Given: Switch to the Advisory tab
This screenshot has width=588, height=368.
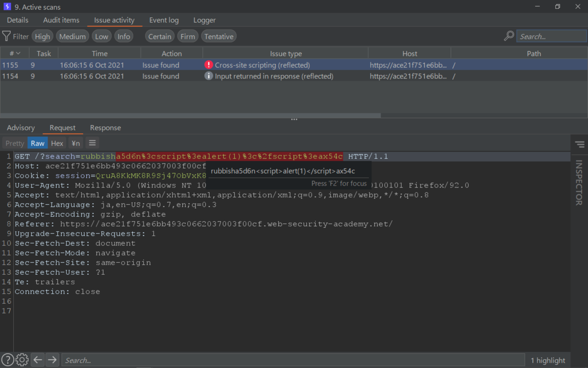Looking at the screenshot, I should click(x=21, y=128).
